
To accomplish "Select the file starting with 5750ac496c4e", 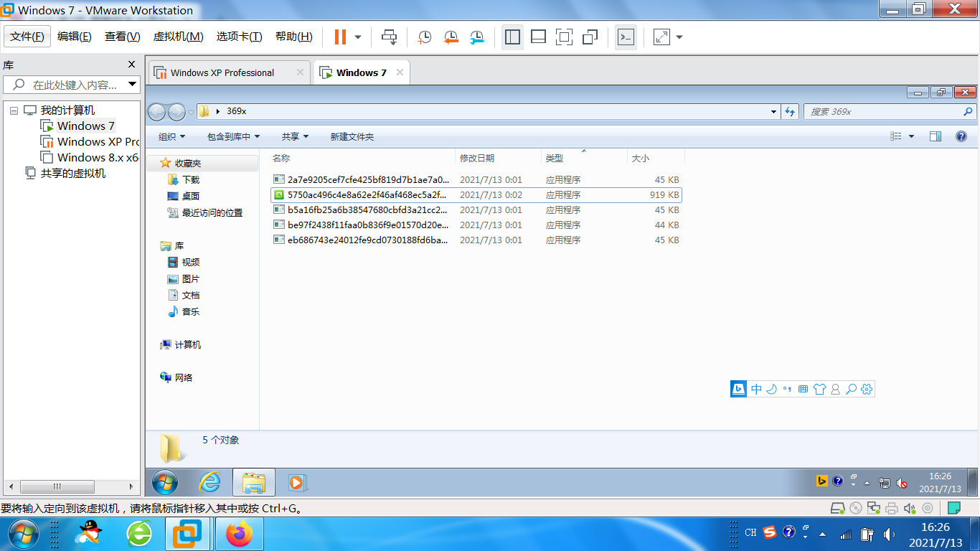I will click(476, 195).
